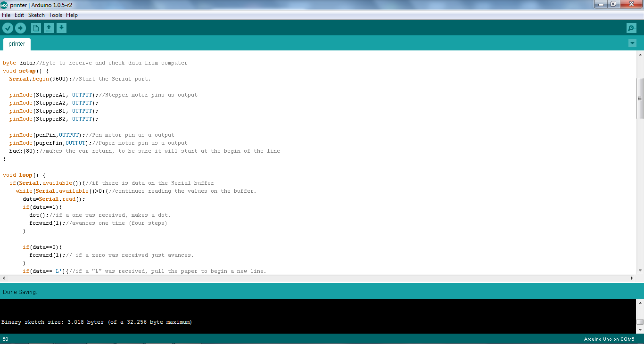Image resolution: width=644 pixels, height=344 pixels.
Task: Click the Save sketch icon
Action: 61,28
